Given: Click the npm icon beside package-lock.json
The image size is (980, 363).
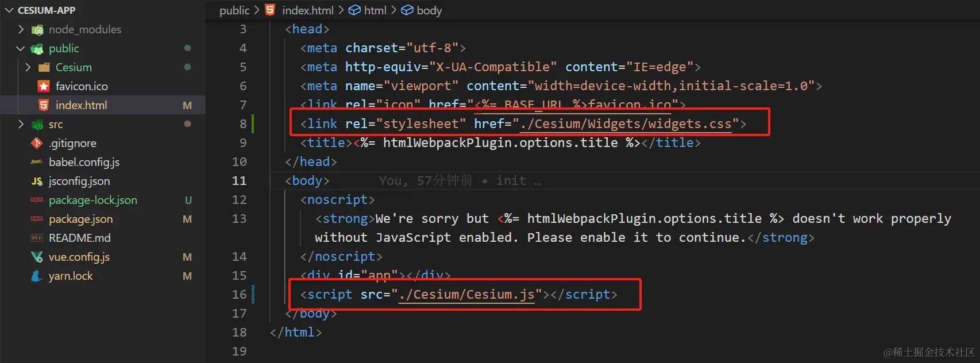Looking at the screenshot, I should coord(37,200).
